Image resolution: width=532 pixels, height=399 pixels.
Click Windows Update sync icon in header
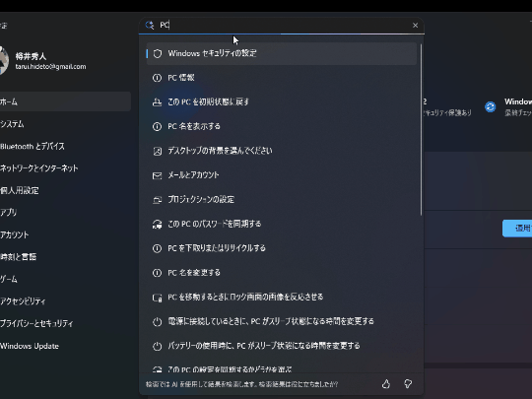pyautogui.click(x=491, y=106)
